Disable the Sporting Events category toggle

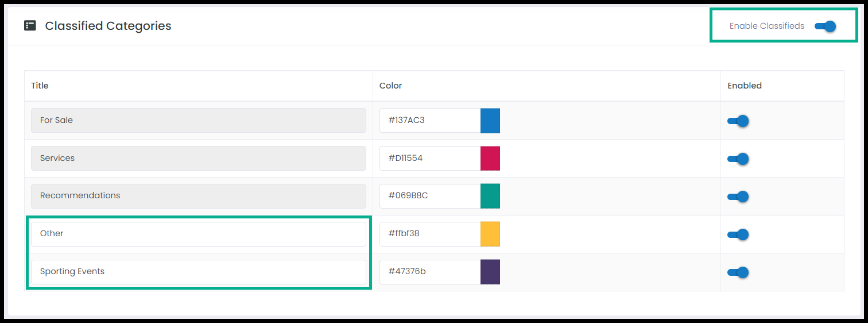(738, 272)
